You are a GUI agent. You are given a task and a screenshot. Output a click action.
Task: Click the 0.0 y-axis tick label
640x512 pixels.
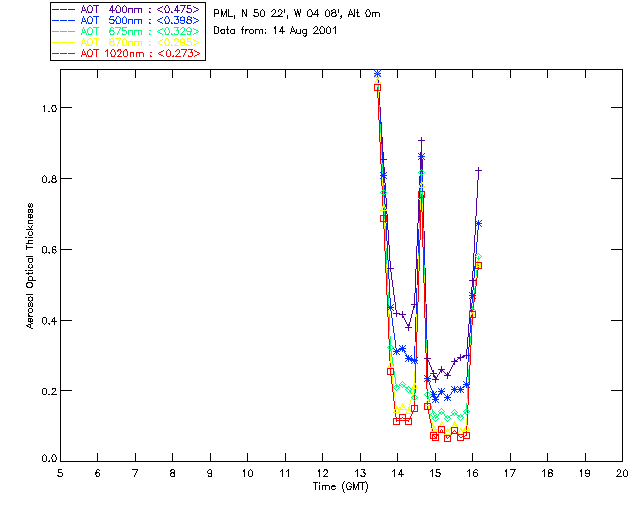[x=48, y=459]
